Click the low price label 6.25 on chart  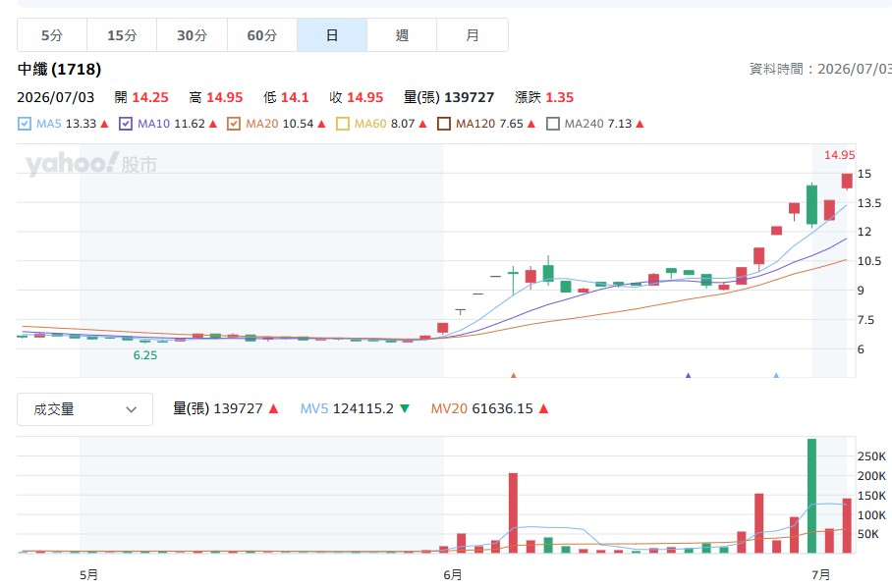(x=145, y=355)
